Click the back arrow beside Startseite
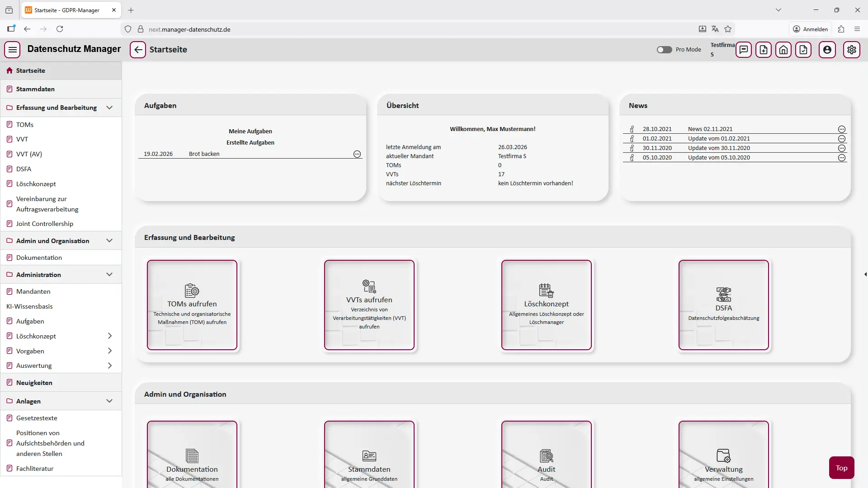 138,50
